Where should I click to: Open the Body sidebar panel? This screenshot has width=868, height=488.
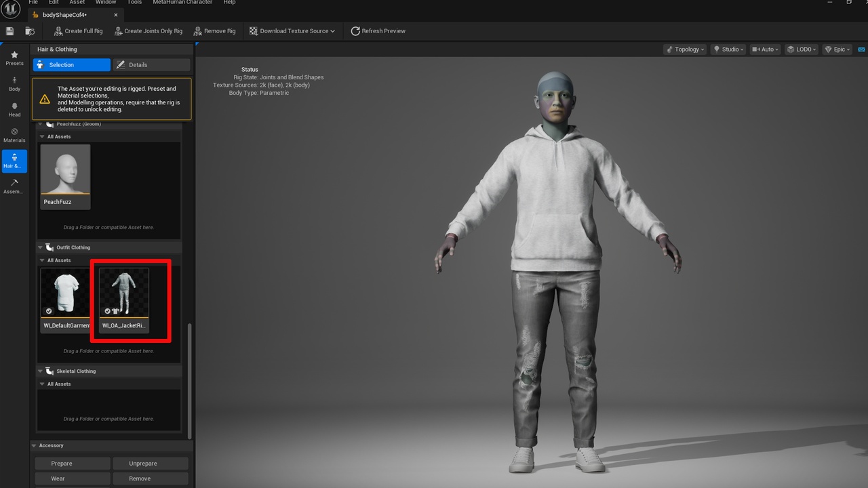(14, 84)
